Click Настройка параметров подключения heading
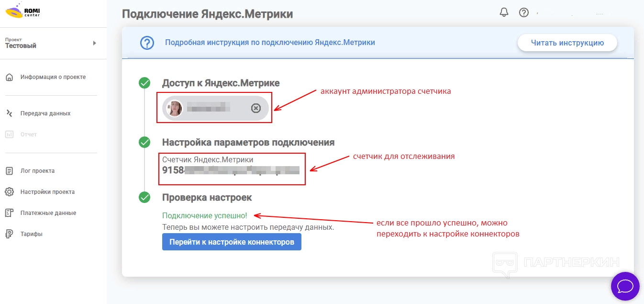The image size is (644, 304). pos(248,142)
